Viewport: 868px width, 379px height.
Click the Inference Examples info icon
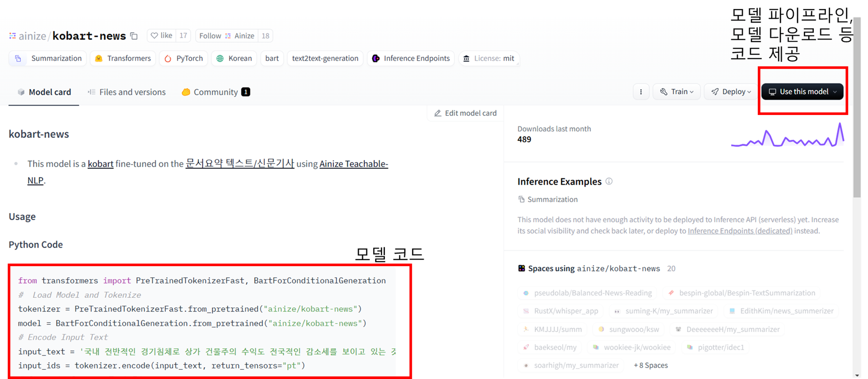[609, 181]
